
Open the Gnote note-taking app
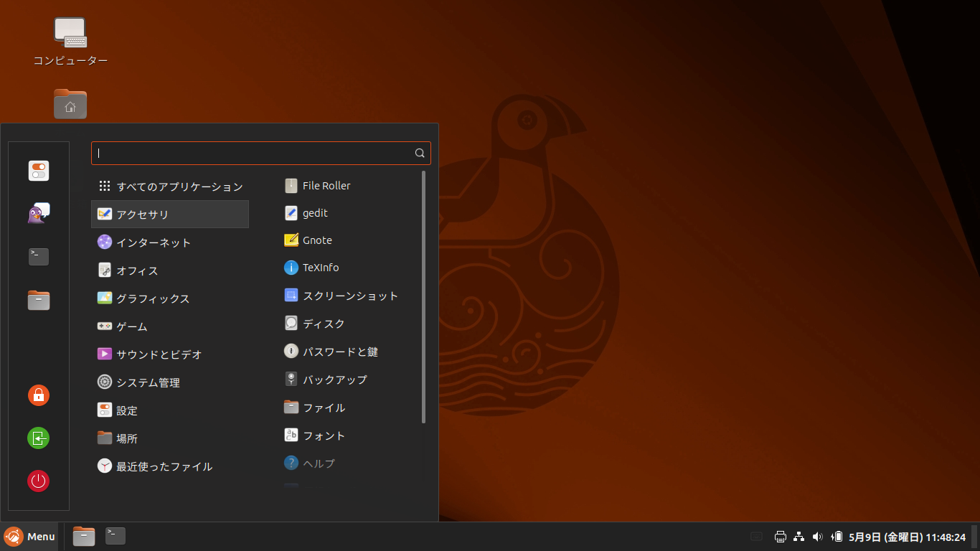tap(316, 240)
